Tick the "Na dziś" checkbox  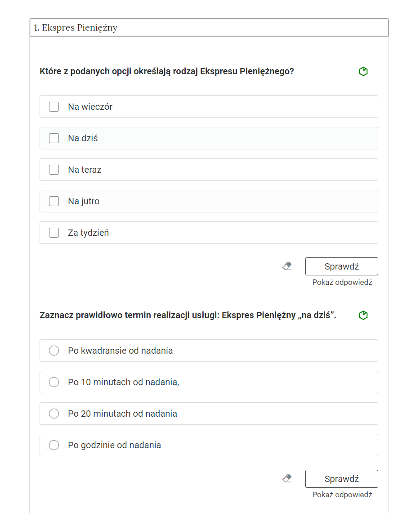coord(54,138)
